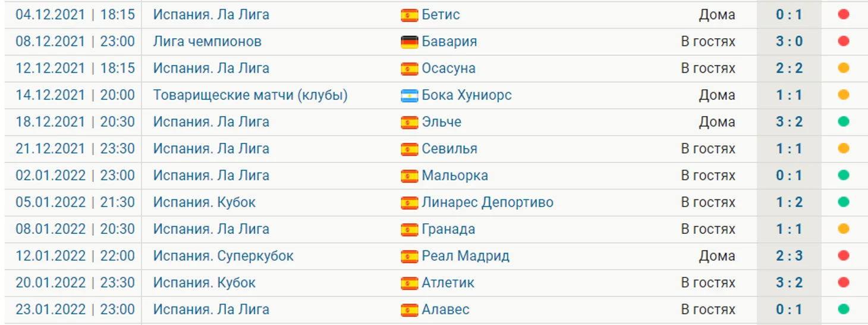Click the Spanish flag beside Мальорка
The width and height of the screenshot is (868, 325).
coord(410,176)
